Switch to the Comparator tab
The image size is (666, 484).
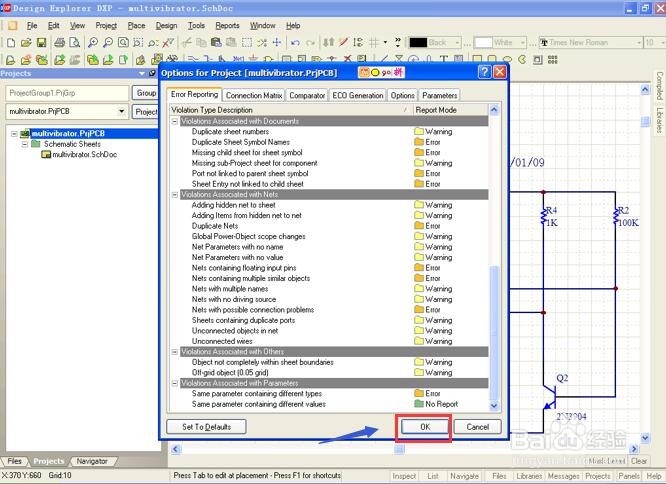coord(307,96)
